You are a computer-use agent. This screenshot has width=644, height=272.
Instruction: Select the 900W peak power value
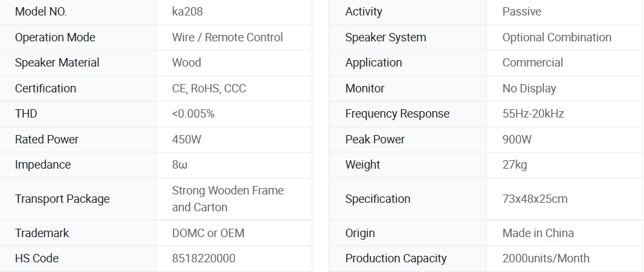[517, 140]
